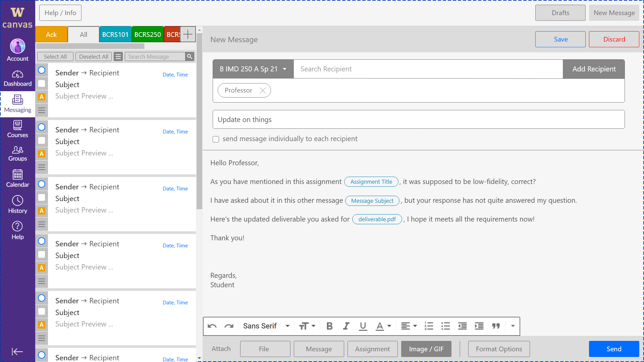Redo the last edit

click(229, 326)
